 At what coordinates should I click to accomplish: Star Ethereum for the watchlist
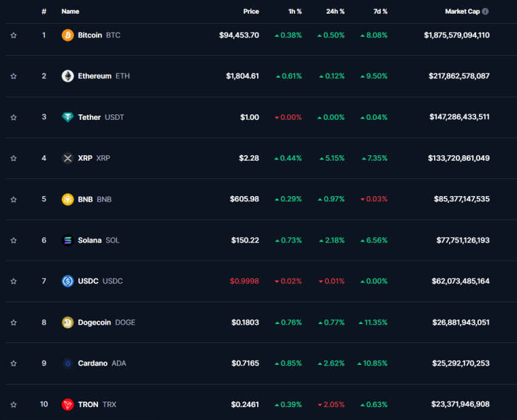point(14,76)
